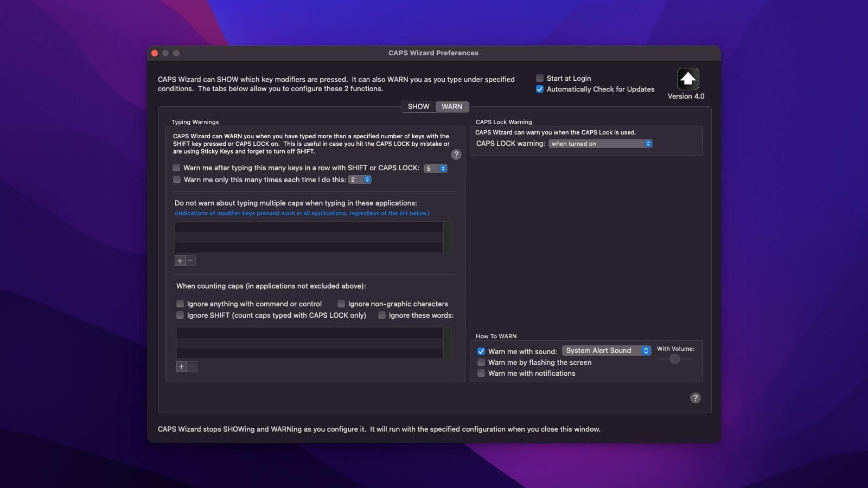The width and height of the screenshot is (868, 488).
Task: Enable Warn me by flashing the screen
Action: pos(481,362)
